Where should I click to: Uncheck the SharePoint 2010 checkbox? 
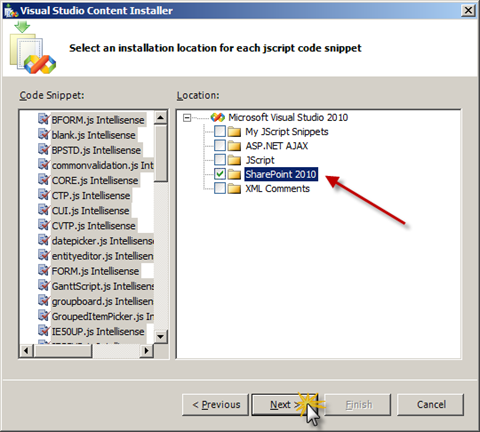coord(220,174)
